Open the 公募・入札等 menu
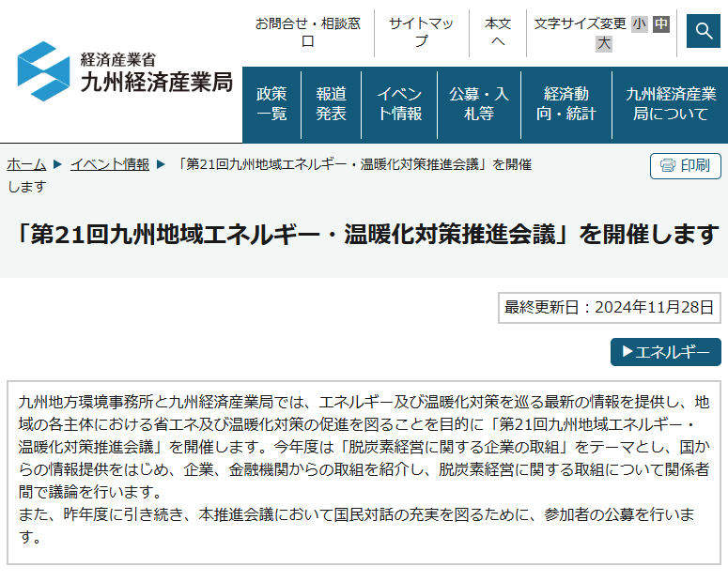728x582 pixels. [478, 104]
